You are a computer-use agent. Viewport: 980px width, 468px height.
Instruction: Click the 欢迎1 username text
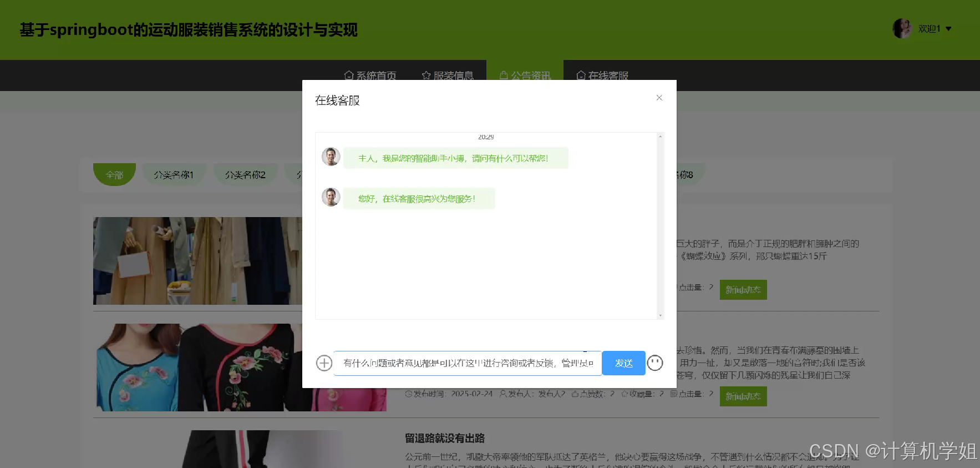929,29
